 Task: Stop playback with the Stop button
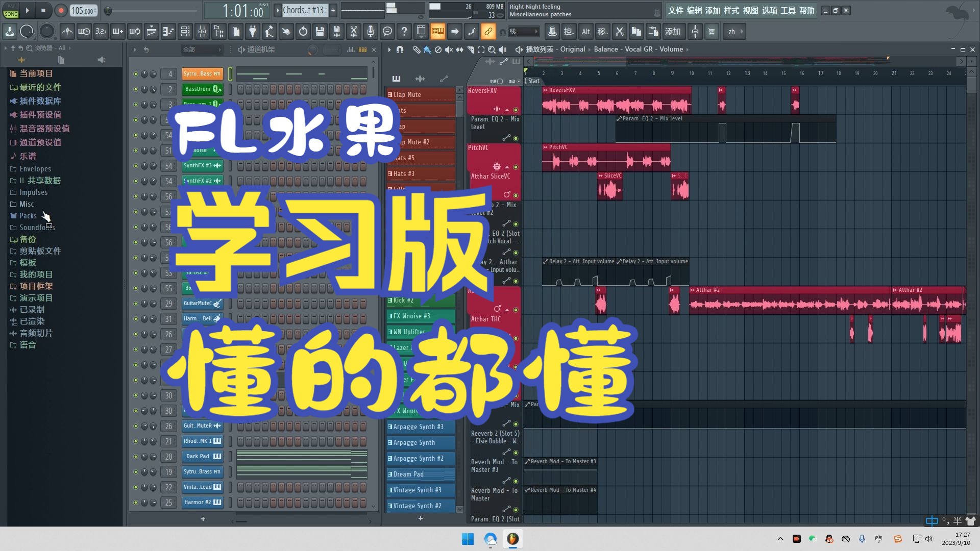coord(43,10)
